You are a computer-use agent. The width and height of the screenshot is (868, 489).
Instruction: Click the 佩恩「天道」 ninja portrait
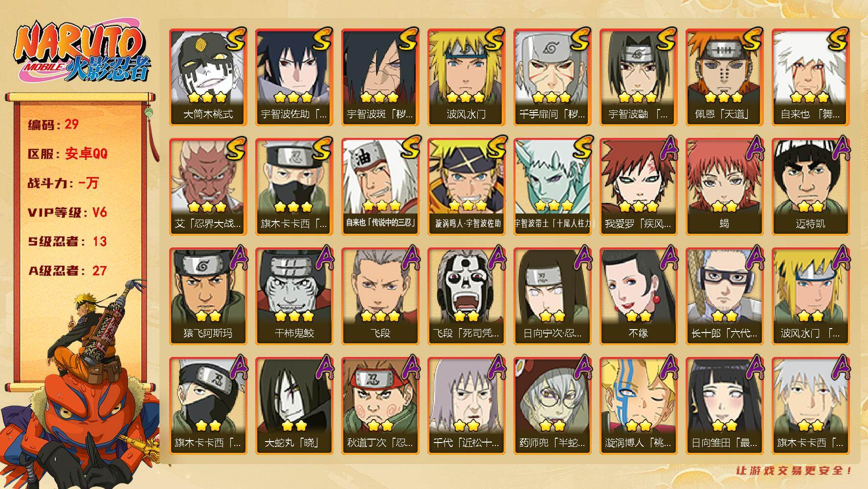(725, 77)
